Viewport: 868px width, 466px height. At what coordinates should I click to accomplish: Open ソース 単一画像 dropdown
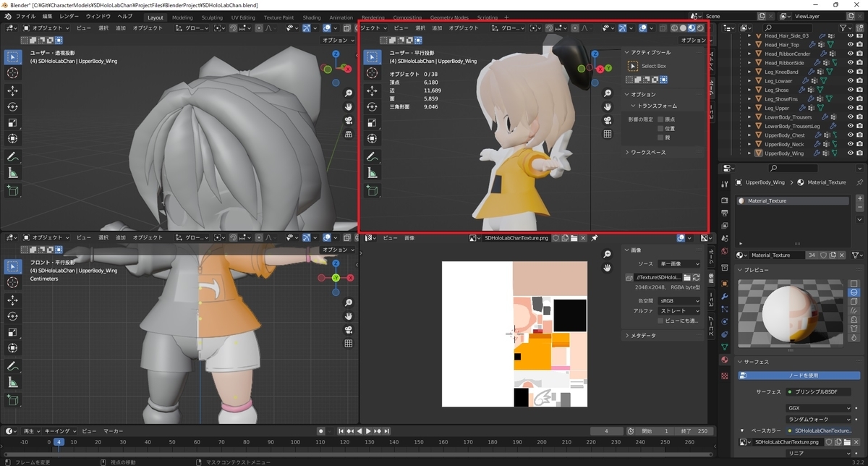(x=678, y=264)
